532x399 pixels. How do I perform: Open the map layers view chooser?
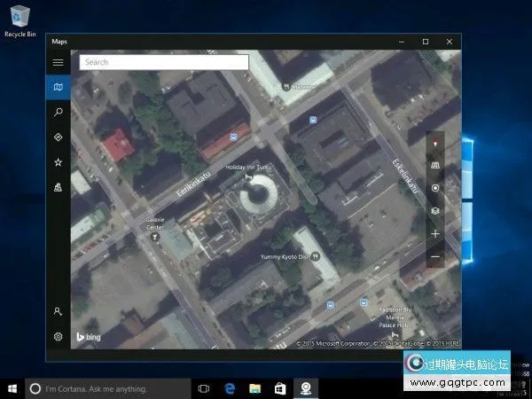coord(434,211)
